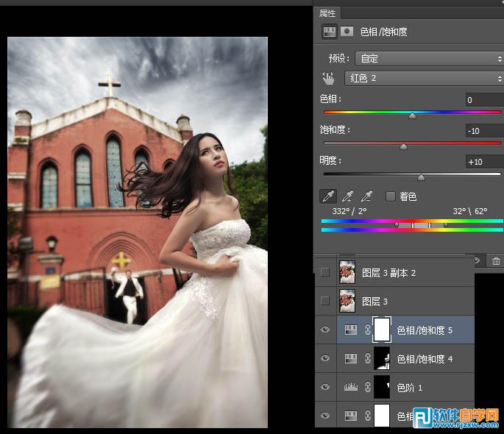Click the 色相 hue value field
This screenshot has height=434, width=504.
484,100
